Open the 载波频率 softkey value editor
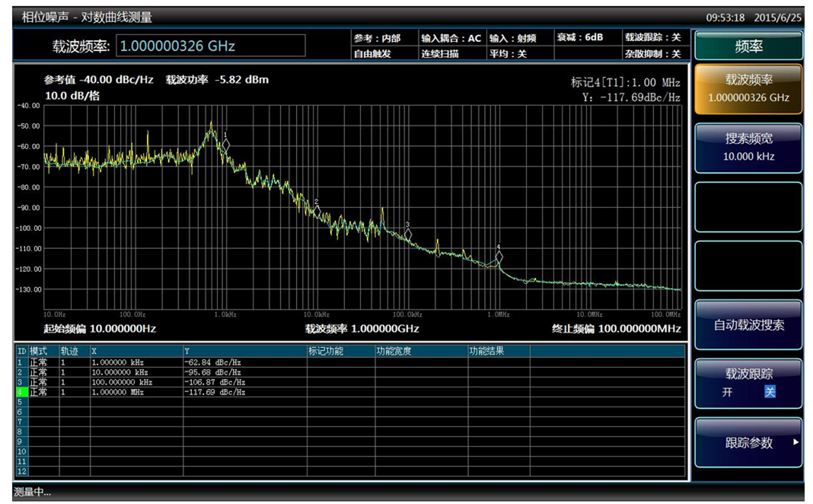The height and width of the screenshot is (504, 813). (x=748, y=88)
